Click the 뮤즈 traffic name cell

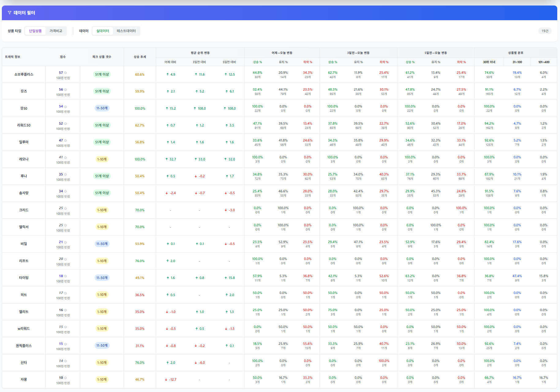[x=24, y=91]
